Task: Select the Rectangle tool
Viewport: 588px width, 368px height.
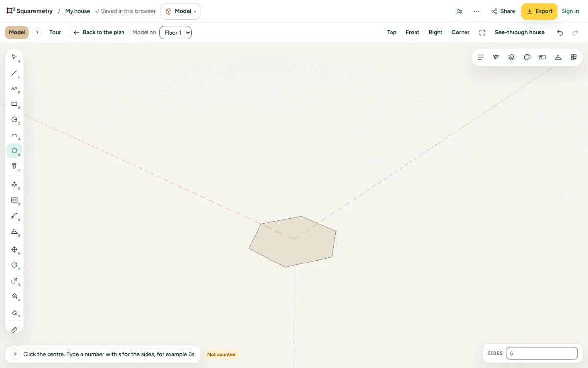Action: click(14, 104)
